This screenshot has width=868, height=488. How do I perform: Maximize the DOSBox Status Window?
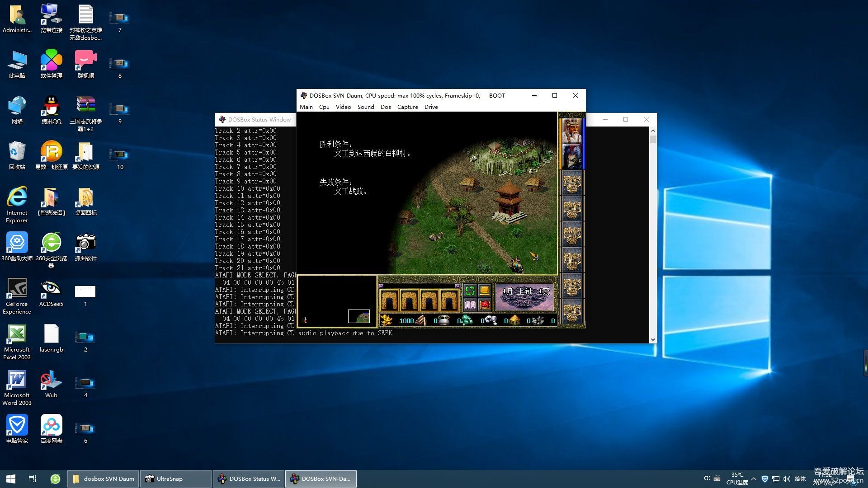coord(626,119)
